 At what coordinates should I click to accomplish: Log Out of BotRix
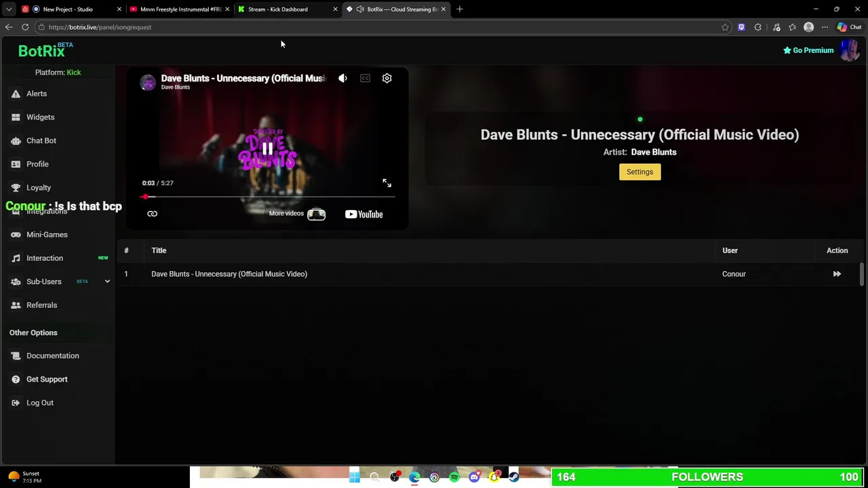(39, 403)
